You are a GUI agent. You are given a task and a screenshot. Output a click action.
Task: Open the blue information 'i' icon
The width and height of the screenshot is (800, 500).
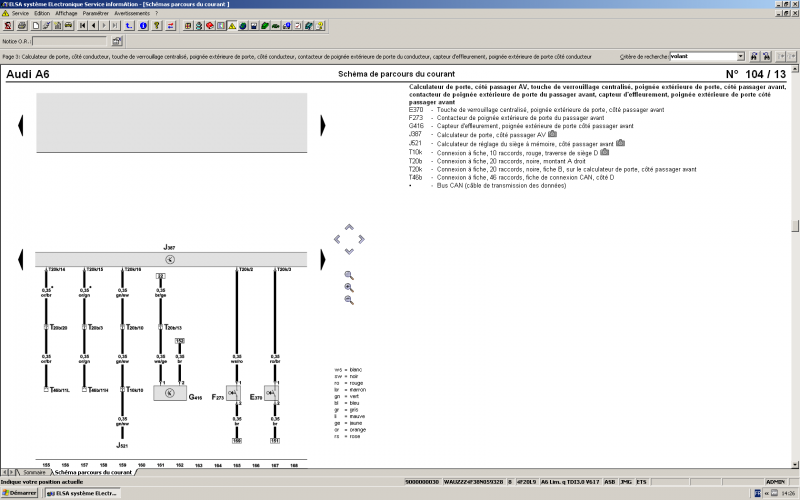[143, 26]
